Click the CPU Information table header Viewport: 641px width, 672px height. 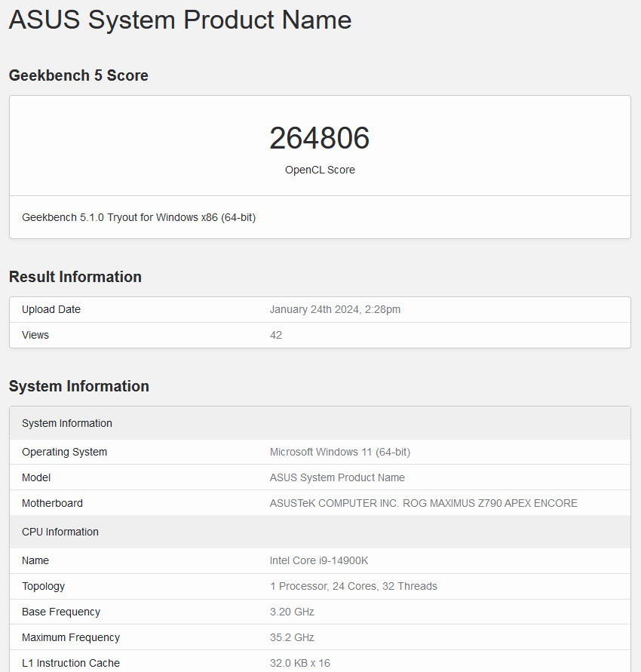click(x=60, y=532)
